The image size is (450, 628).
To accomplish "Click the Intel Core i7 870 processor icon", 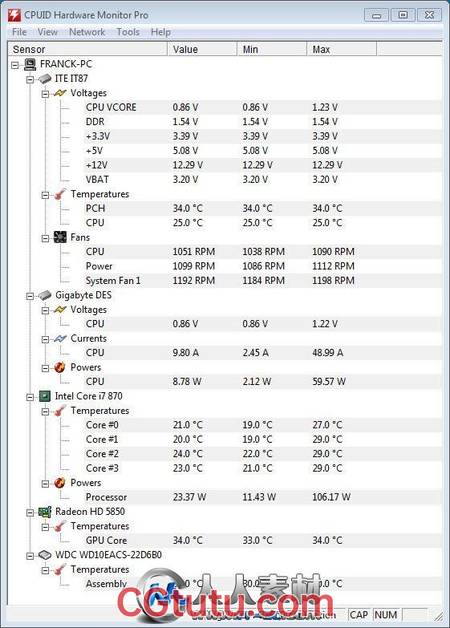I will (x=45, y=397).
